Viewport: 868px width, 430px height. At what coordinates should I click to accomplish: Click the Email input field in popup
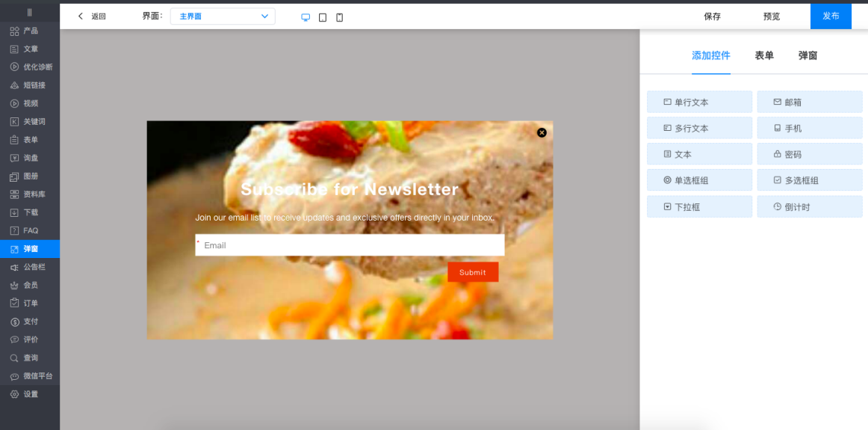tap(350, 245)
